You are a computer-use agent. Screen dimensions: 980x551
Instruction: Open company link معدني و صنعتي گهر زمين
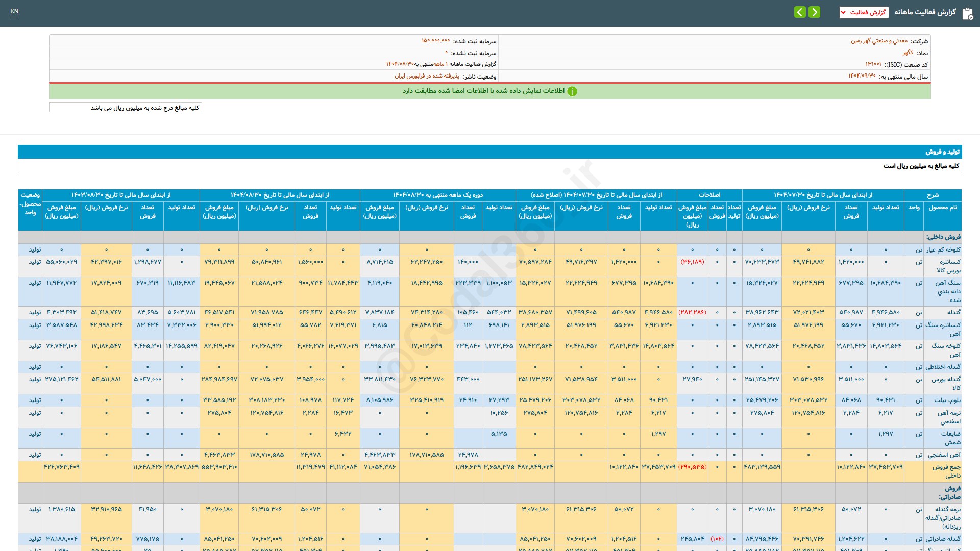coord(879,41)
